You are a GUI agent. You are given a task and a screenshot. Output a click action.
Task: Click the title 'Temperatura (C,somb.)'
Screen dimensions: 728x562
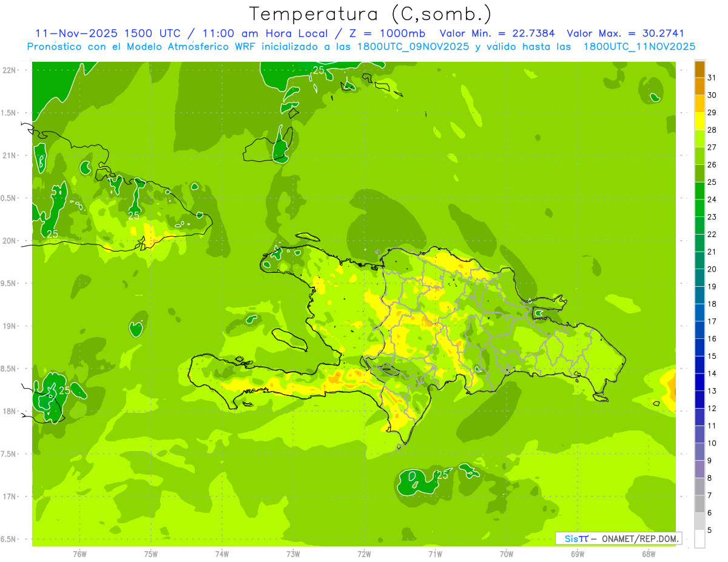(x=369, y=14)
